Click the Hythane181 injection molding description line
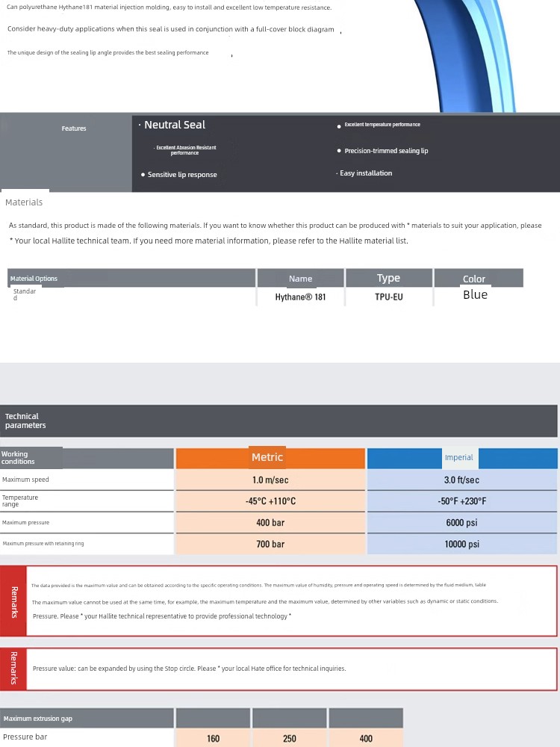 [x=169, y=7]
